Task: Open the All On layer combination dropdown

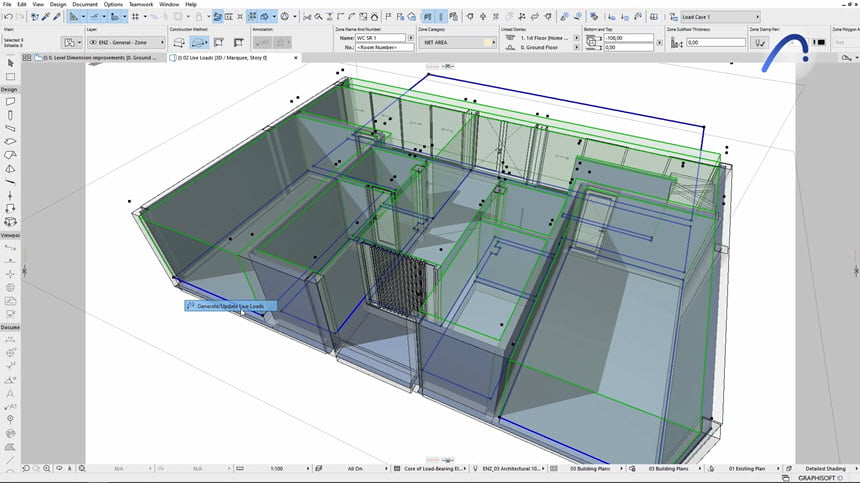Action: pyautogui.click(x=355, y=469)
